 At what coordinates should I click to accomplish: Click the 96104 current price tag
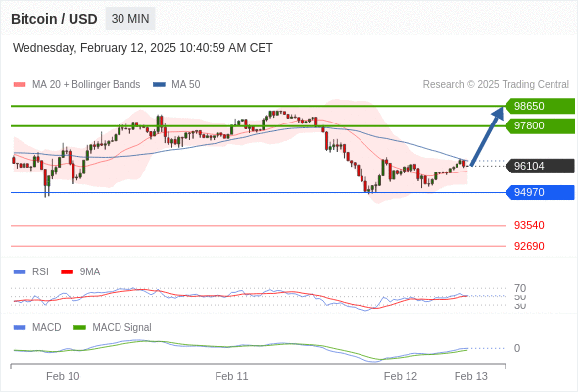click(540, 166)
